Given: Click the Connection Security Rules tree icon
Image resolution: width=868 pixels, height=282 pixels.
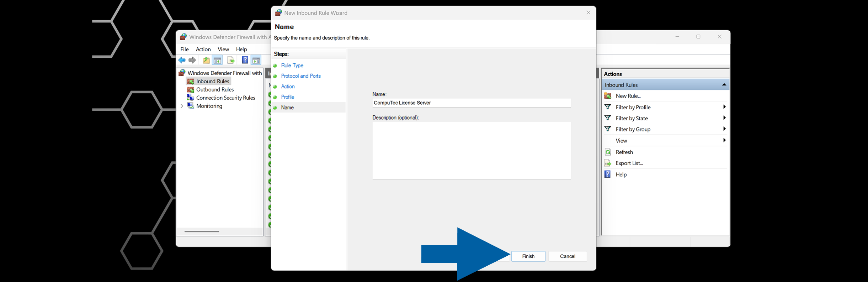Looking at the screenshot, I should (191, 98).
